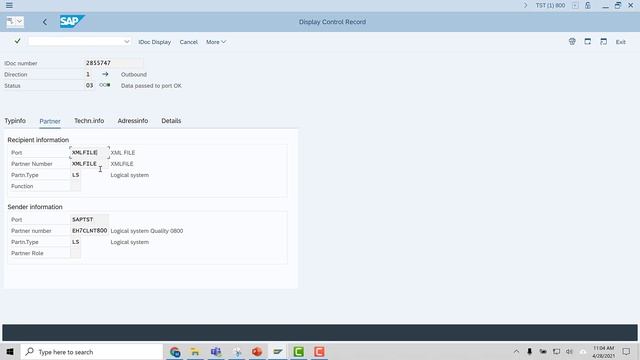This screenshot has width=640, height=360.
Task: Open the session toolbar dropdown at top left
Action: [x=15, y=22]
